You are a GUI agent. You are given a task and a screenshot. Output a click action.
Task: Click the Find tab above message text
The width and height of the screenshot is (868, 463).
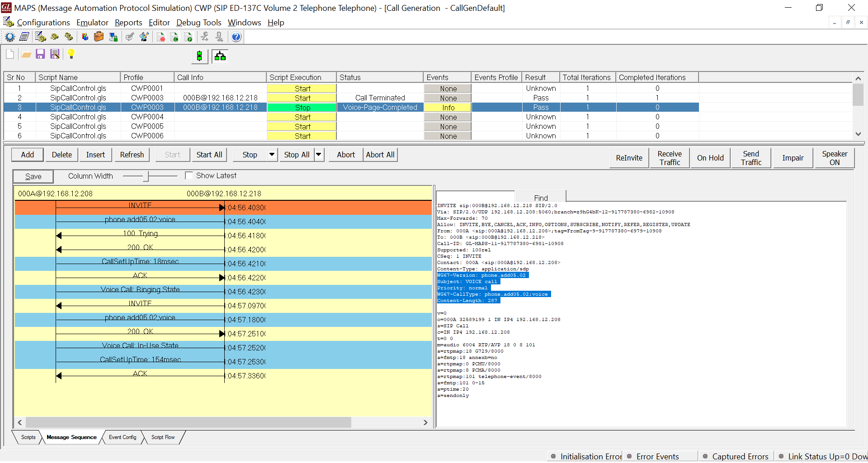[x=541, y=198]
